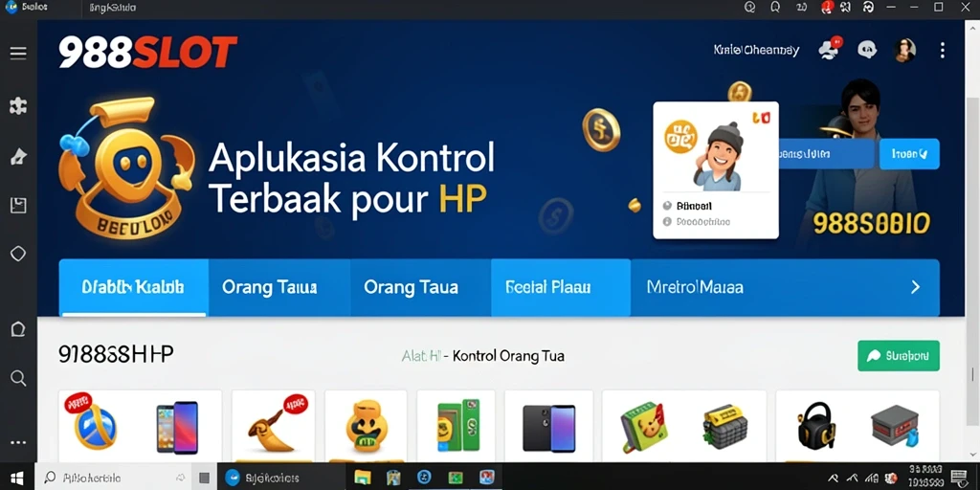
Task: Open the golden horn product card
Action: 273,426
